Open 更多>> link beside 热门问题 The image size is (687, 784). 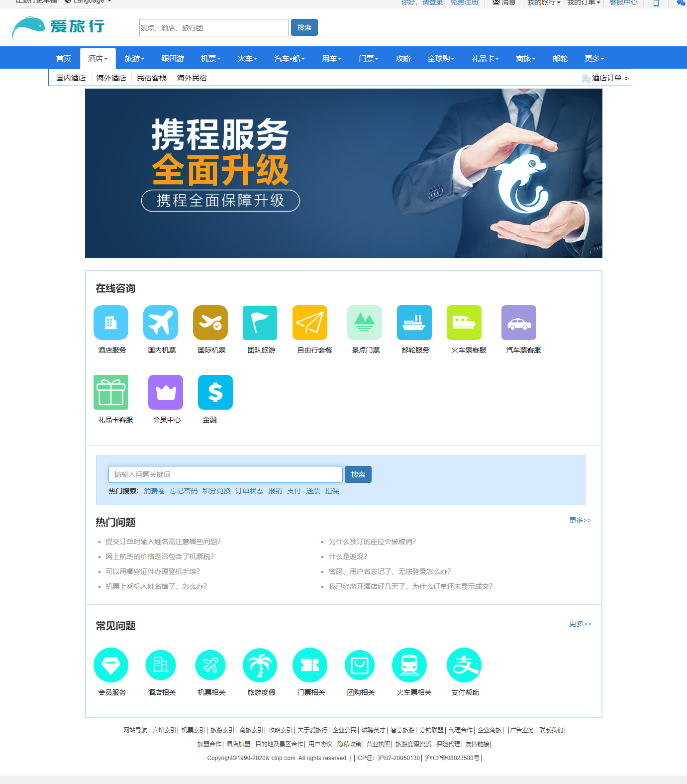pyautogui.click(x=580, y=520)
